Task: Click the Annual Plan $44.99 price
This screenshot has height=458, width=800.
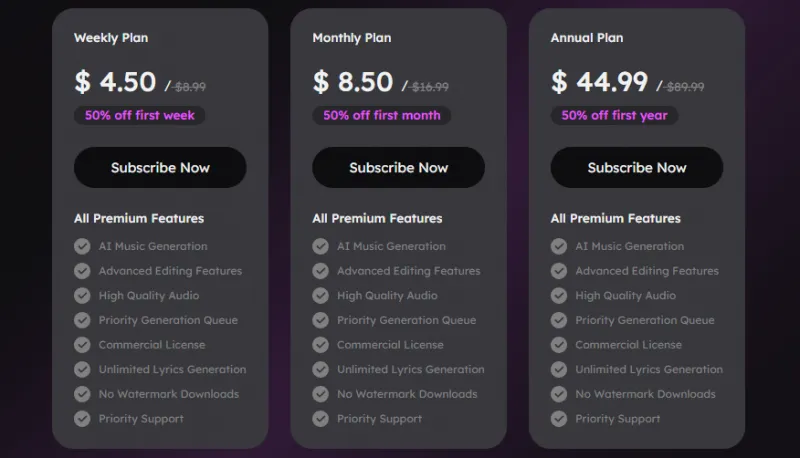Action: [600, 82]
